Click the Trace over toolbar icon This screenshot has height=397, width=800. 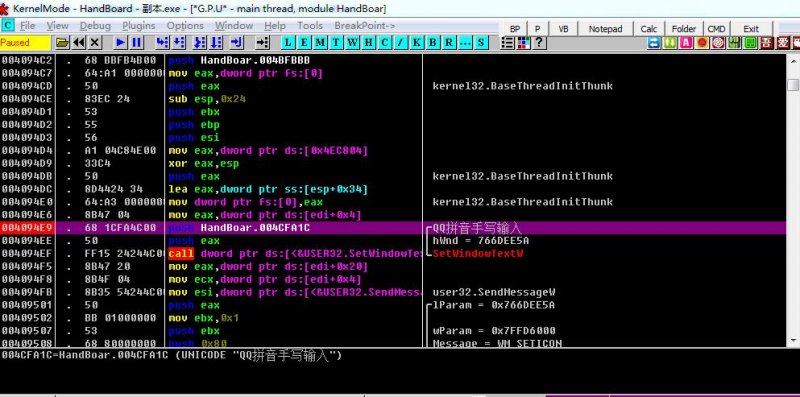click(x=217, y=42)
